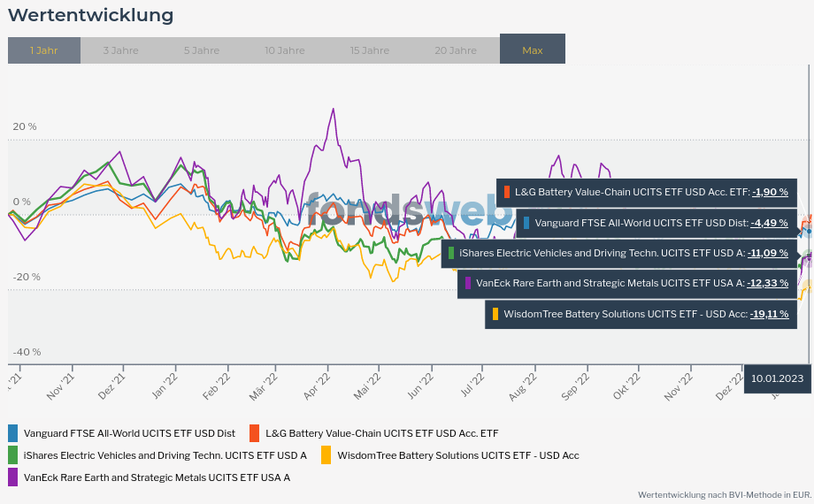Show the Max time range
Viewport: 814px width, 504px height.
[532, 50]
